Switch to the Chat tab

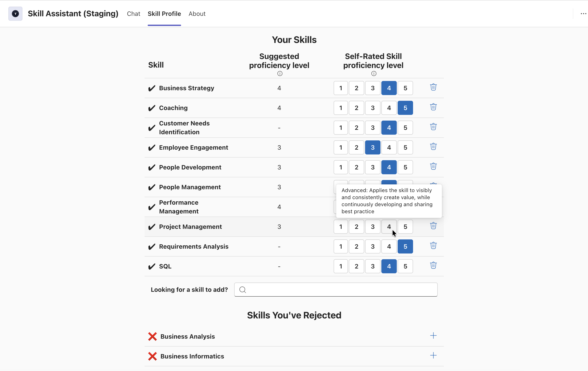click(x=133, y=14)
